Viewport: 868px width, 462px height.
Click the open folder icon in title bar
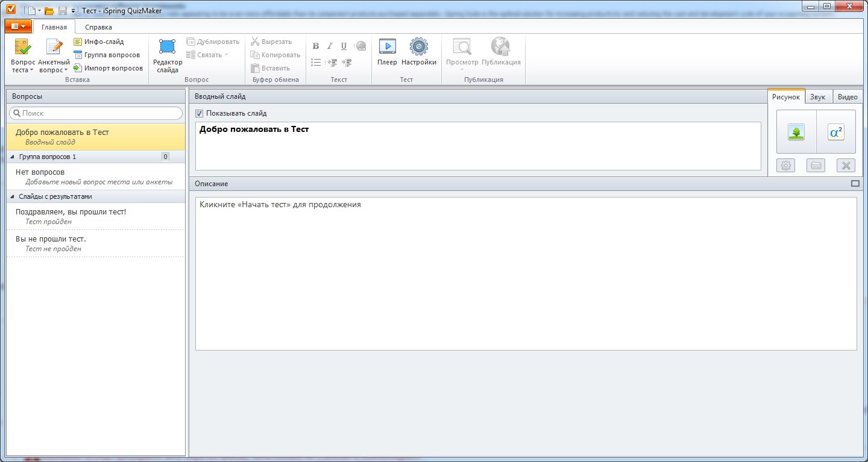pyautogui.click(x=49, y=11)
